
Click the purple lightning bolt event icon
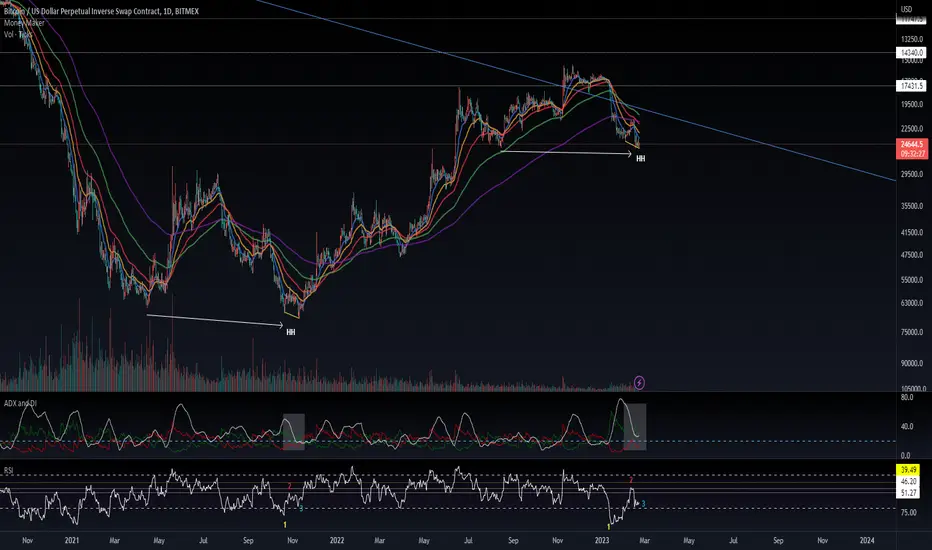[639, 382]
